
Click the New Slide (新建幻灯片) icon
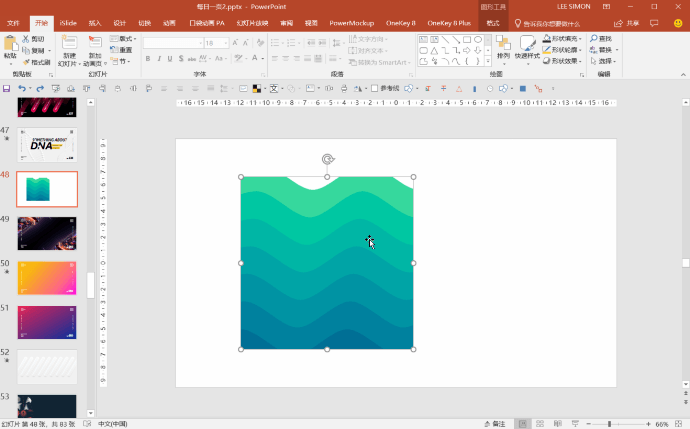point(69,43)
